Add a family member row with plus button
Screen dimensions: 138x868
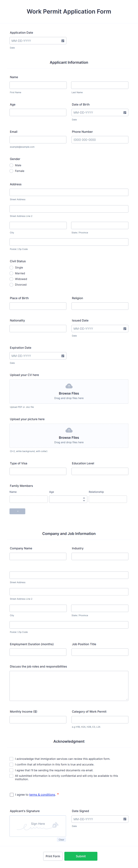tap(18, 511)
